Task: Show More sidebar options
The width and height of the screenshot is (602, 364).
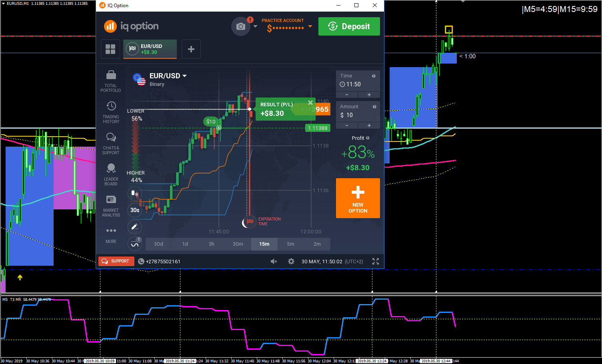Action: click(x=111, y=235)
